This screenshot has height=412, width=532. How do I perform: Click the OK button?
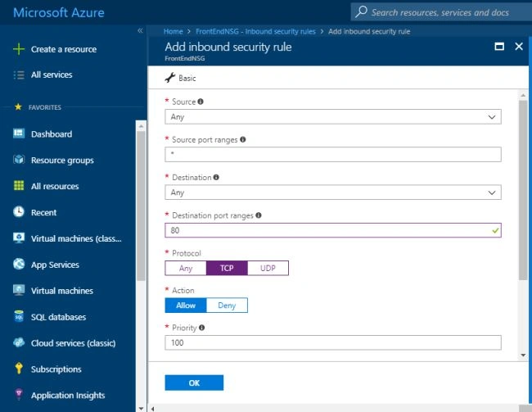[194, 383]
